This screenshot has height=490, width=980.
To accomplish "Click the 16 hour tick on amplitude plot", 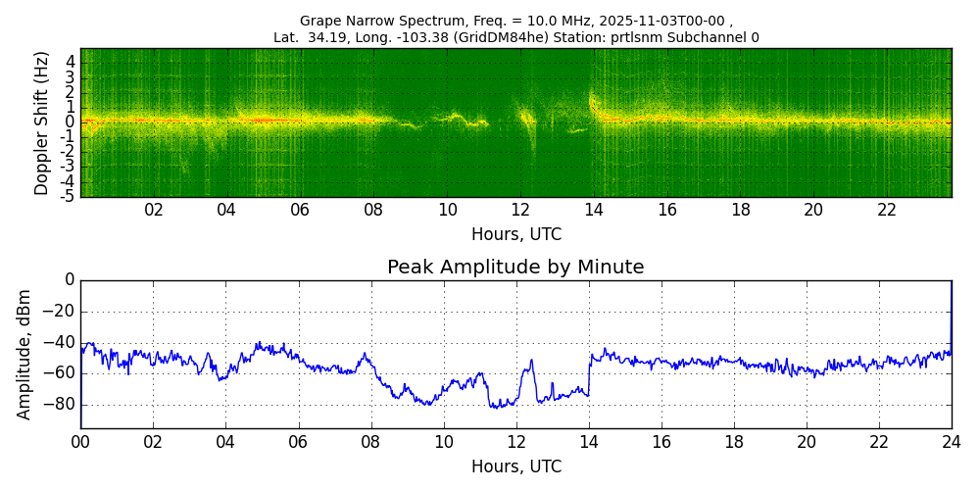I will point(661,442).
